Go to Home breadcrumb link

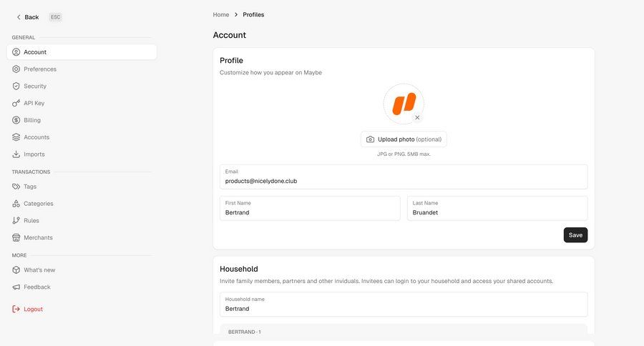pos(221,15)
